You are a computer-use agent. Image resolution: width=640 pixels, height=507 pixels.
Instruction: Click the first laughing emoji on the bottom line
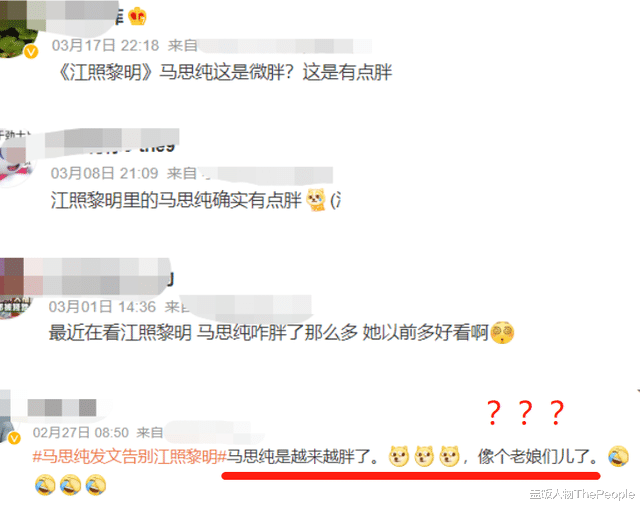click(45, 485)
